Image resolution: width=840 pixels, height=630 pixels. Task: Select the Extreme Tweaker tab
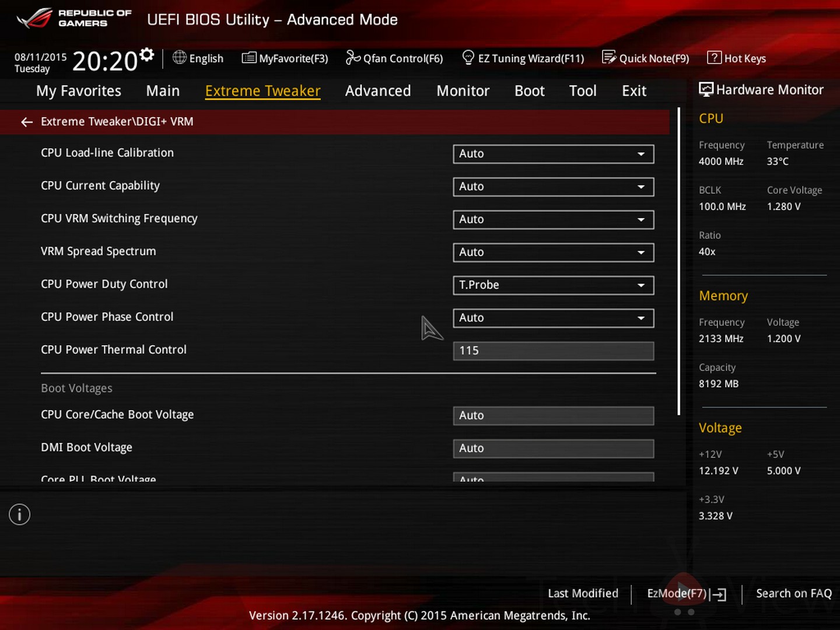click(262, 91)
